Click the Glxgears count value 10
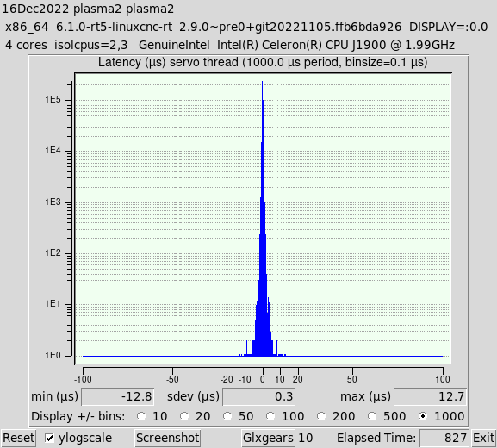Screen dimensions: 497x448 pyautogui.click(x=305, y=438)
